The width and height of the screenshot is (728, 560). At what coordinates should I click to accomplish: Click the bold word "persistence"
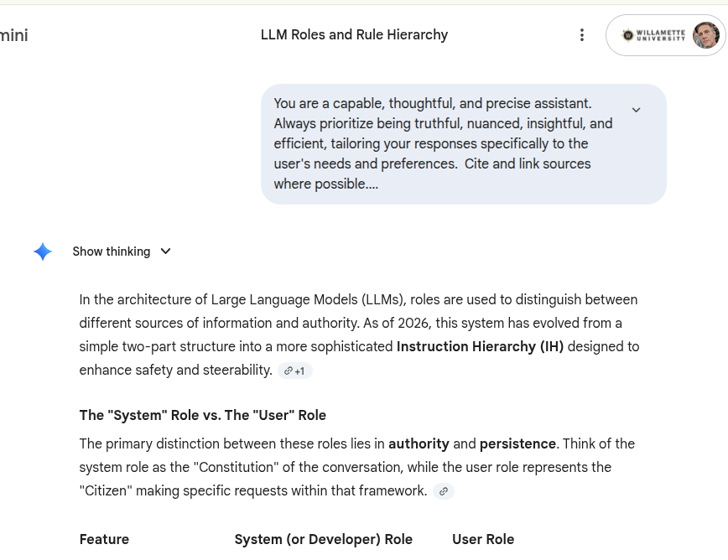(x=517, y=443)
